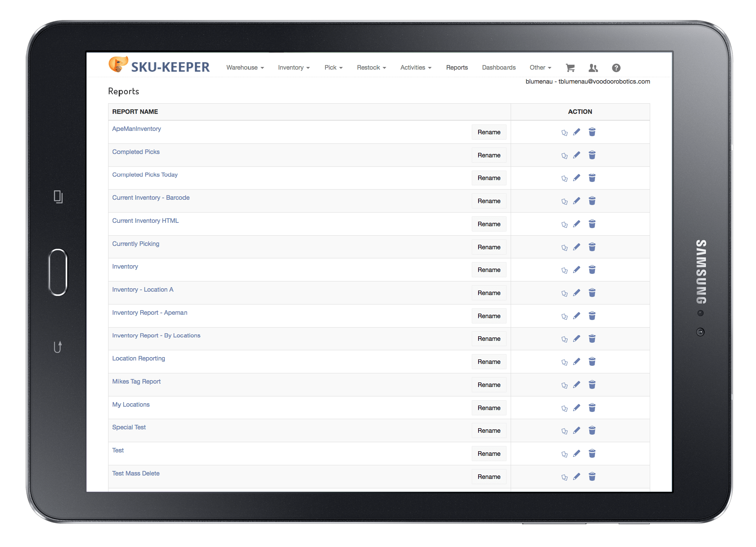Switch to the Dashboards page
This screenshot has height=547, width=756.
pos(499,67)
